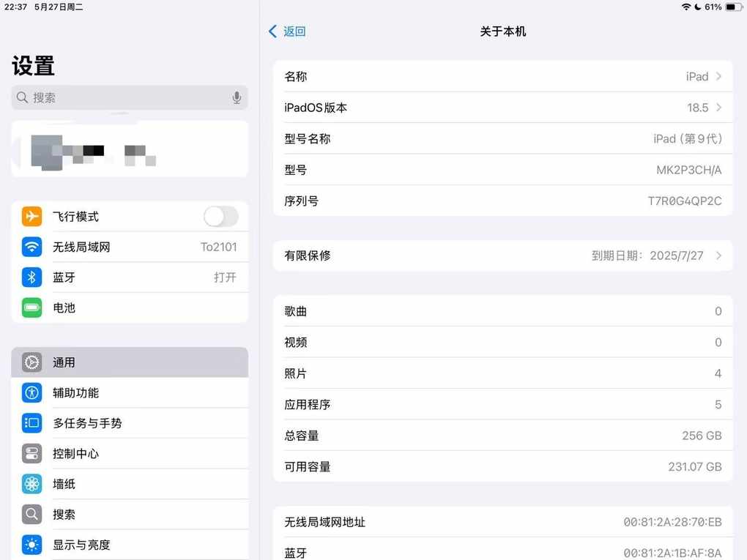The width and height of the screenshot is (747, 560).
Task: Tap the Multitasking (多任务与手势) icon
Action: [32, 423]
